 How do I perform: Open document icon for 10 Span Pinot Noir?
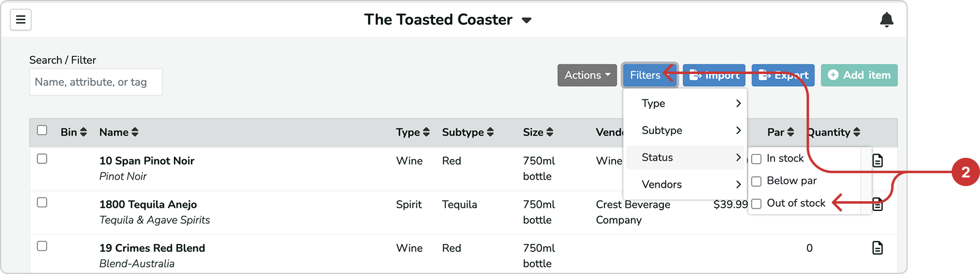point(878,160)
